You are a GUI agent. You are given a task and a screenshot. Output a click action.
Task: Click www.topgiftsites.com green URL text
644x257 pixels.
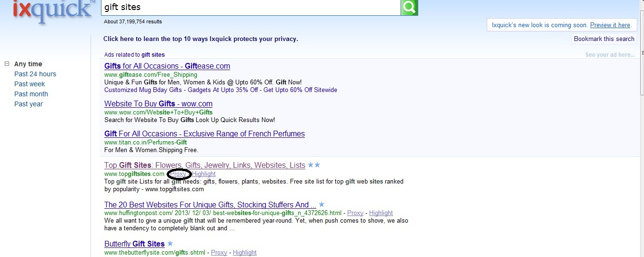pyautogui.click(x=134, y=174)
